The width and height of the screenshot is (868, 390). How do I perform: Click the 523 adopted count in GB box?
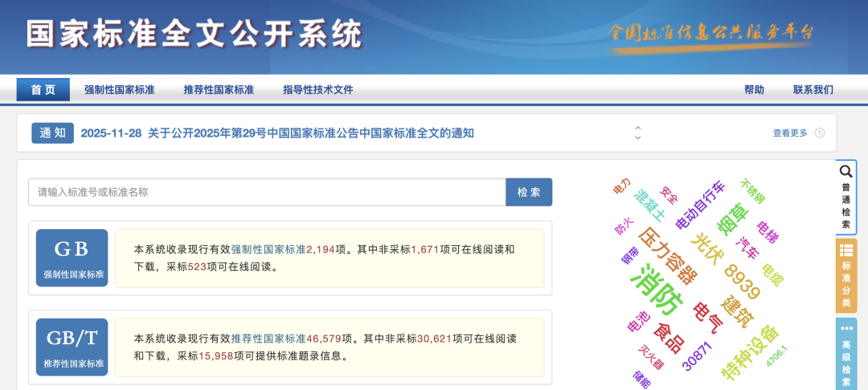pyautogui.click(x=197, y=267)
